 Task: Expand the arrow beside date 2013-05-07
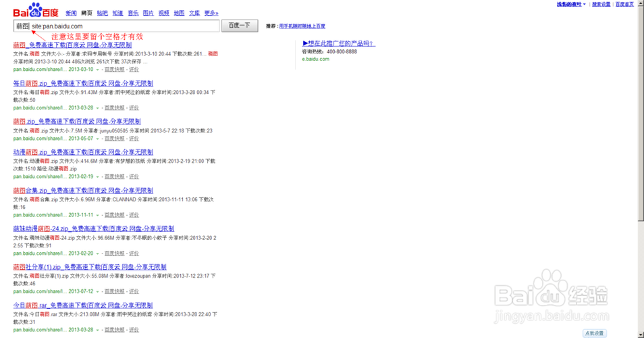point(97,139)
